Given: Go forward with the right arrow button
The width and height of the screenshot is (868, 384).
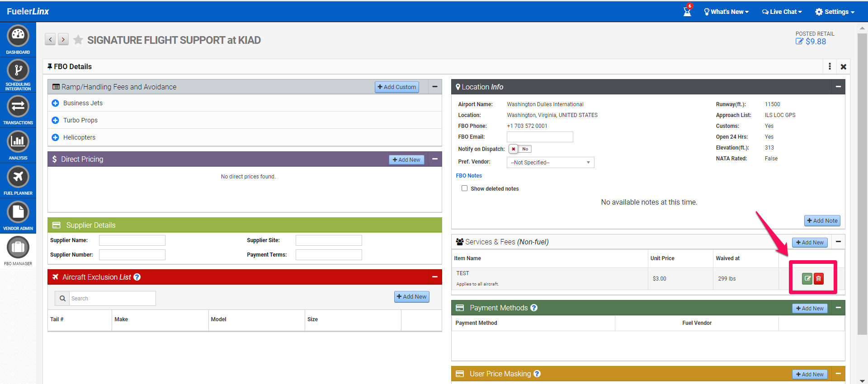Looking at the screenshot, I should [63, 39].
